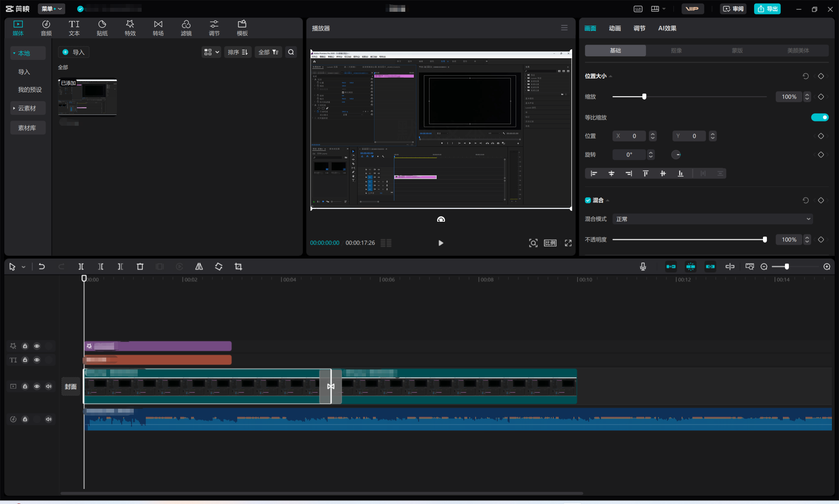Viewport: 839px width, 504px height.
Task: Click the 导出 export button
Action: [x=767, y=9]
